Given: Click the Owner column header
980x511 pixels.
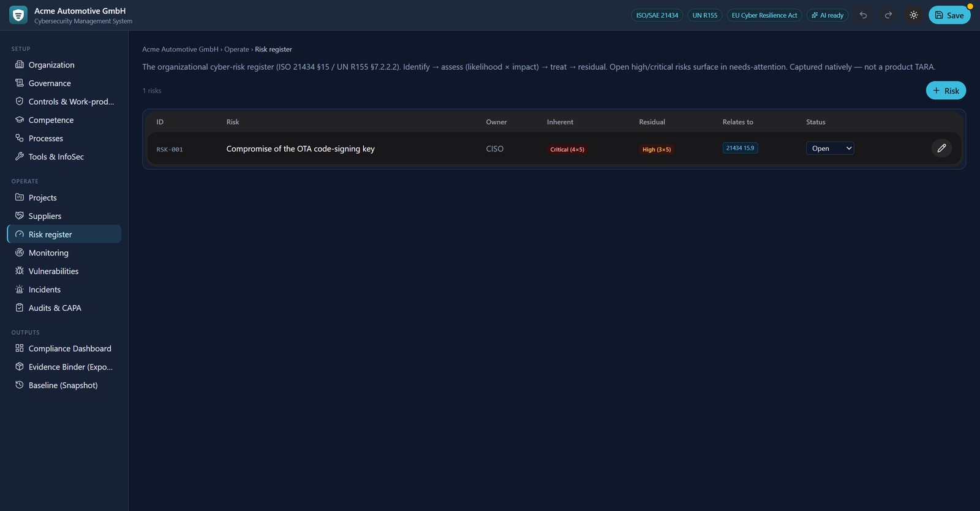Looking at the screenshot, I should tap(497, 122).
